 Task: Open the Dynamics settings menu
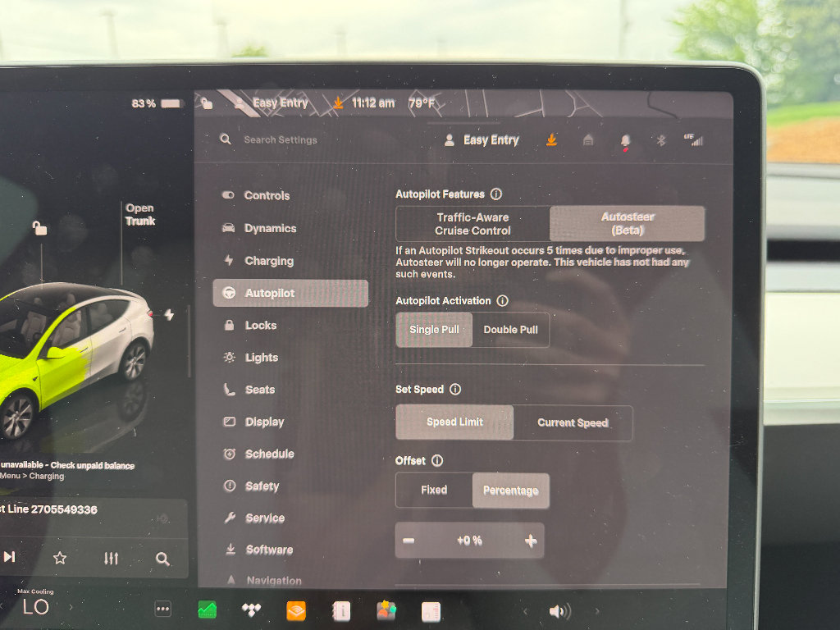[x=260, y=228]
